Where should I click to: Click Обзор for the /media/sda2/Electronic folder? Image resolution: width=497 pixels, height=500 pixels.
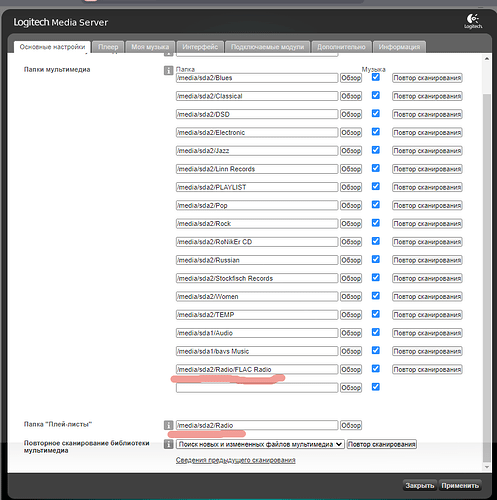tap(351, 133)
